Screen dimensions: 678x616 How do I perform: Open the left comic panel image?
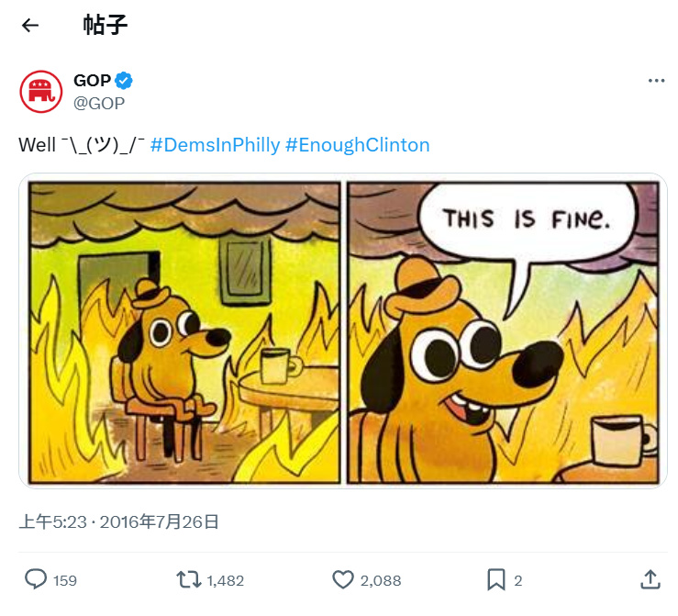tap(182, 331)
